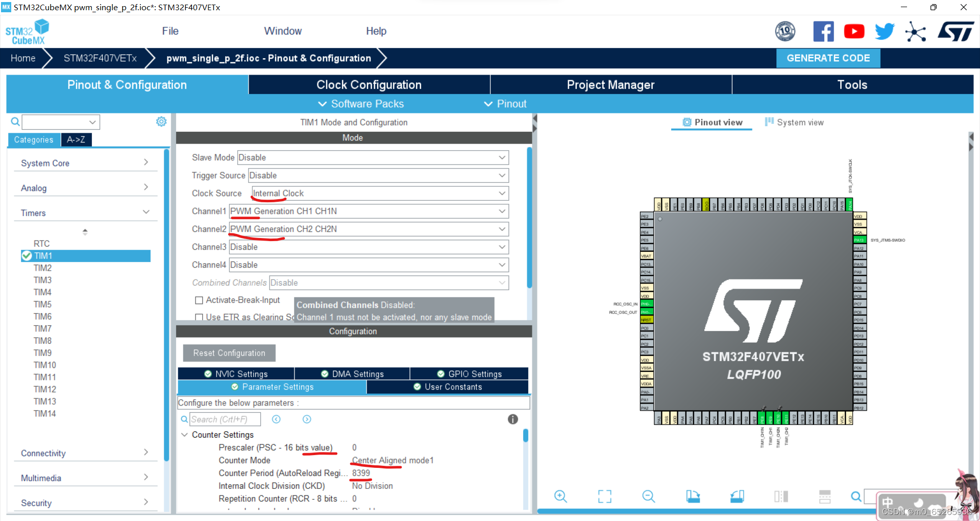
Task: Open the User Constants tab
Action: pyautogui.click(x=448, y=387)
